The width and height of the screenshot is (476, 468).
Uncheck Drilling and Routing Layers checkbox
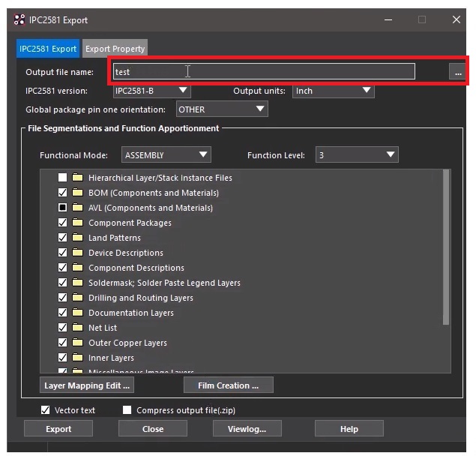(62, 297)
